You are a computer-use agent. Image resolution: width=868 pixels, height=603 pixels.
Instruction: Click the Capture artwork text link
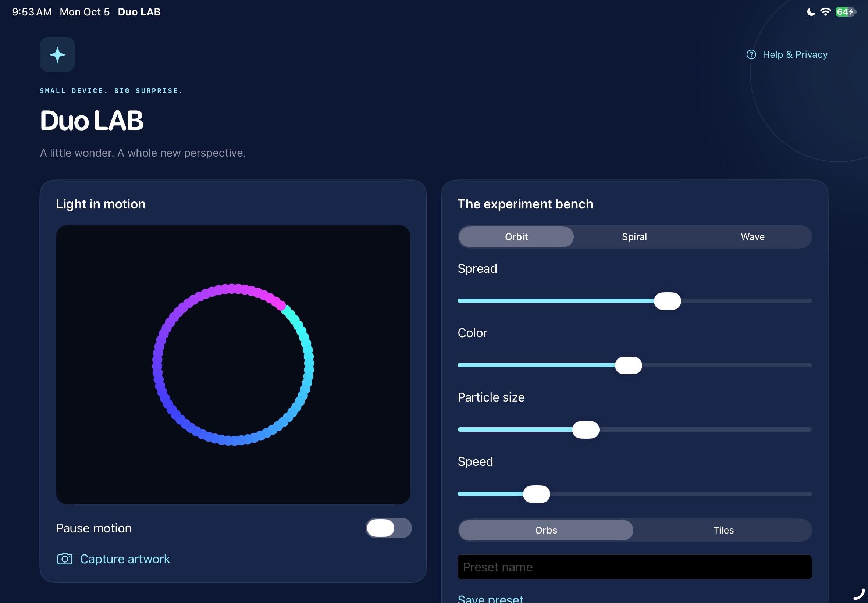[125, 559]
